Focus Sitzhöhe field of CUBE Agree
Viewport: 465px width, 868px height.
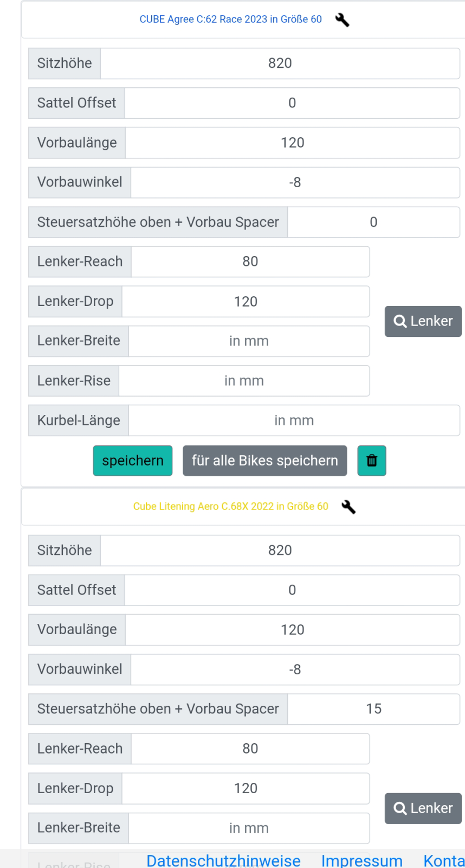click(x=280, y=63)
